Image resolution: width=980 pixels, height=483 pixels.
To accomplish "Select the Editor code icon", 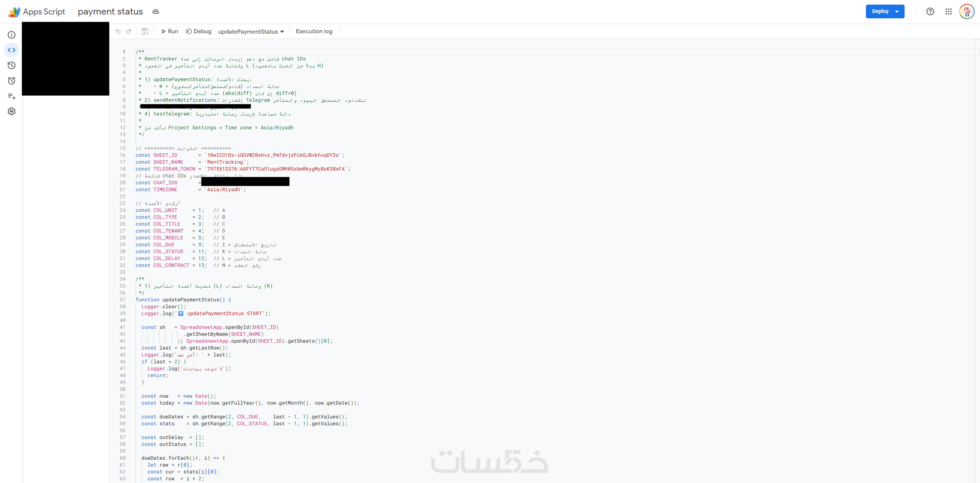I will (11, 50).
